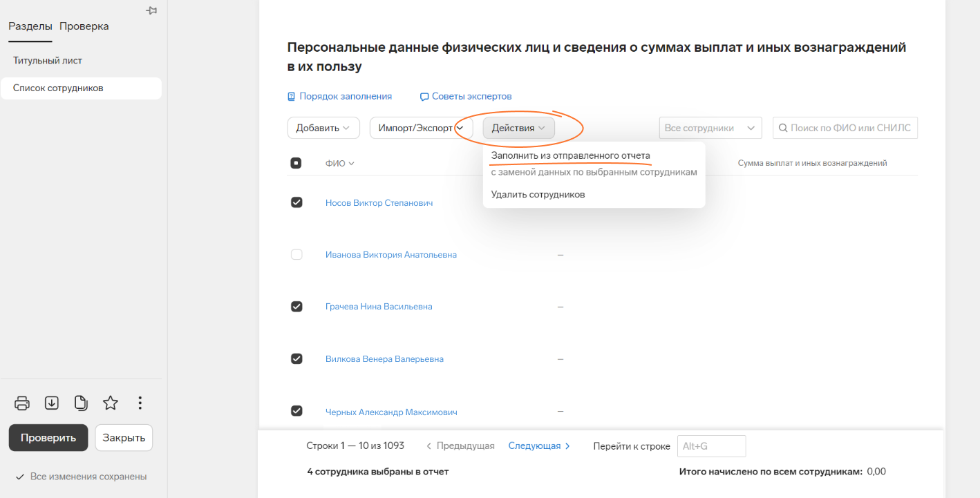Viewport: 980px width, 498px height.
Task: Go to Следующая page
Action: [539, 446]
